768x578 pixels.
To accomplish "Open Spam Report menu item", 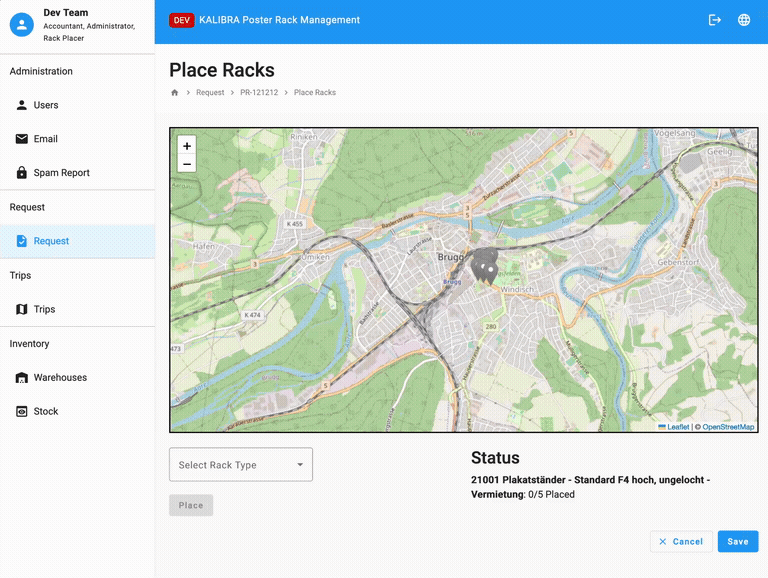I will [77, 172].
